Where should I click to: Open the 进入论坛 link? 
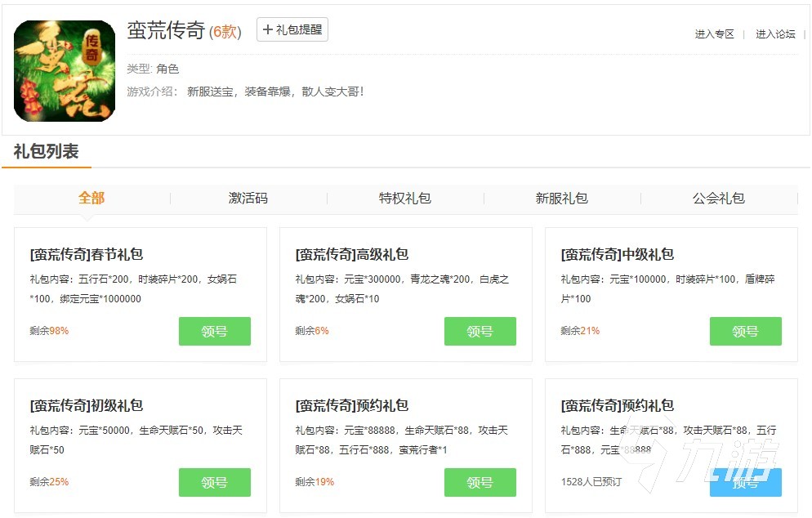774,34
